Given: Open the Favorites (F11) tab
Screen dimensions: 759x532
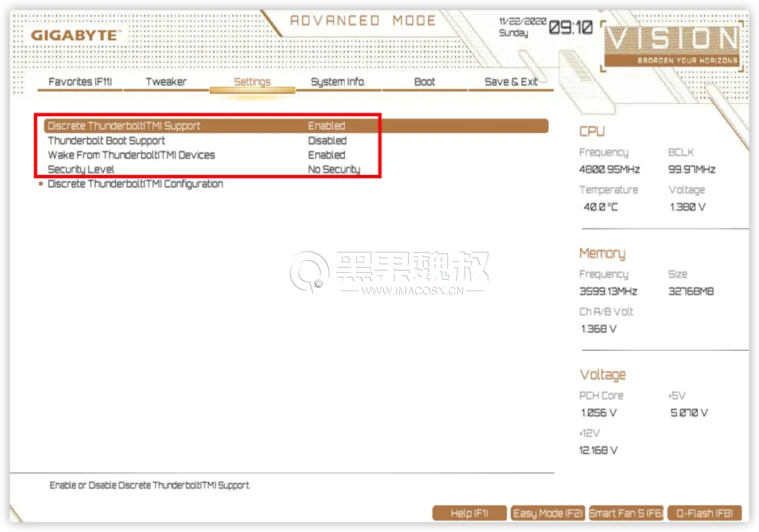Looking at the screenshot, I should pyautogui.click(x=80, y=82).
